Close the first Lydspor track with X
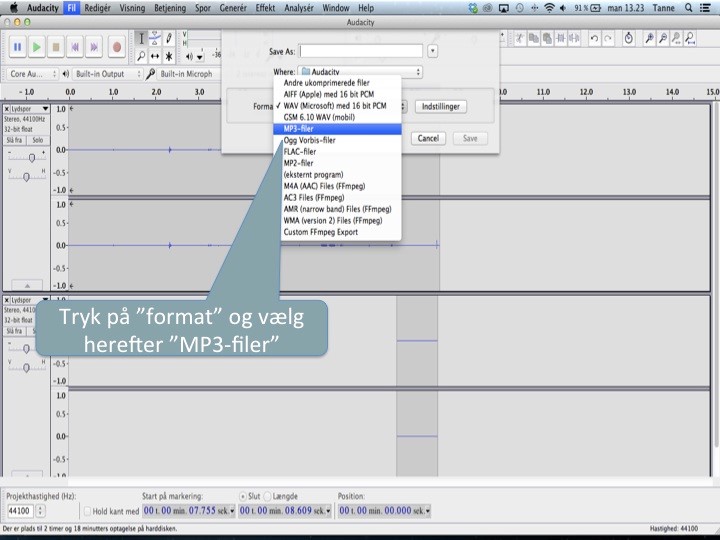720x540 pixels. click(x=6, y=109)
